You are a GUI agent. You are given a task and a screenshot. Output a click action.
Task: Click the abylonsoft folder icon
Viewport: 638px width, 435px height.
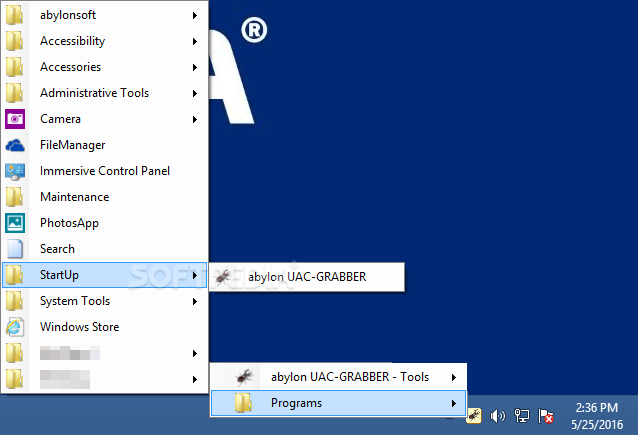point(14,15)
